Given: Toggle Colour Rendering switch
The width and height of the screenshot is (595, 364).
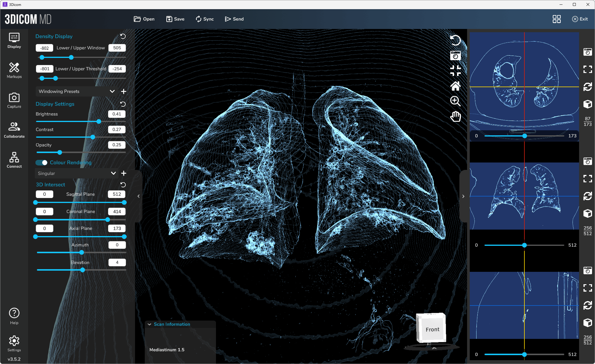Looking at the screenshot, I should coord(41,162).
